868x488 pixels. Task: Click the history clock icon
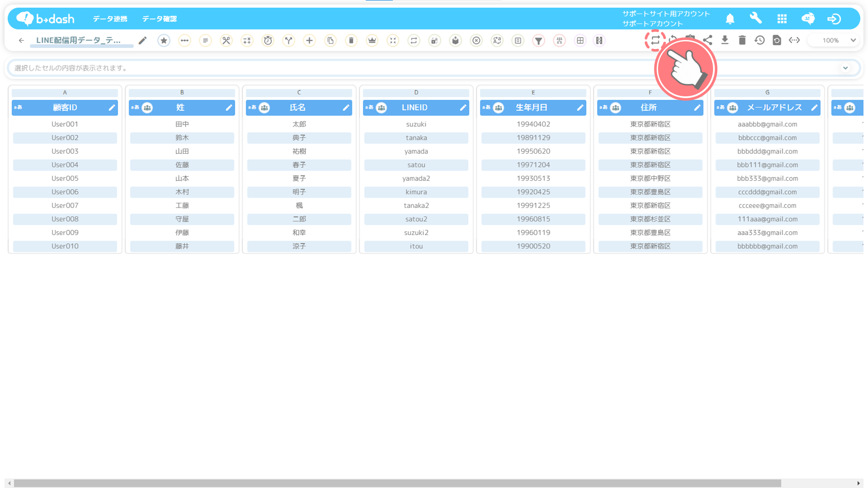coord(759,40)
